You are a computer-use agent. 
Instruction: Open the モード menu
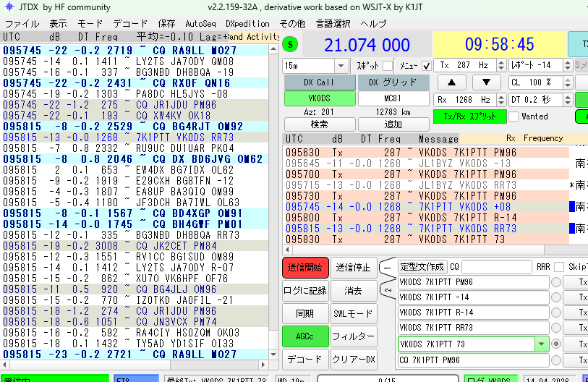pyautogui.click(x=90, y=24)
